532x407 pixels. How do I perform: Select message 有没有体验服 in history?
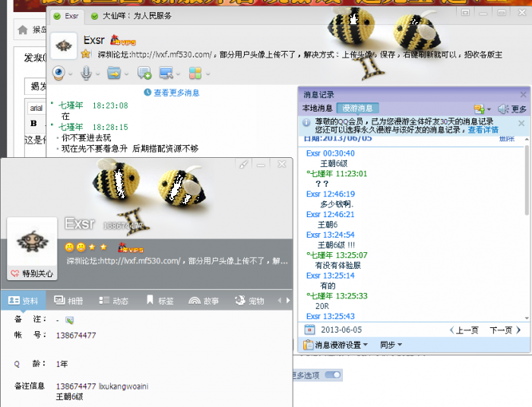(338, 265)
